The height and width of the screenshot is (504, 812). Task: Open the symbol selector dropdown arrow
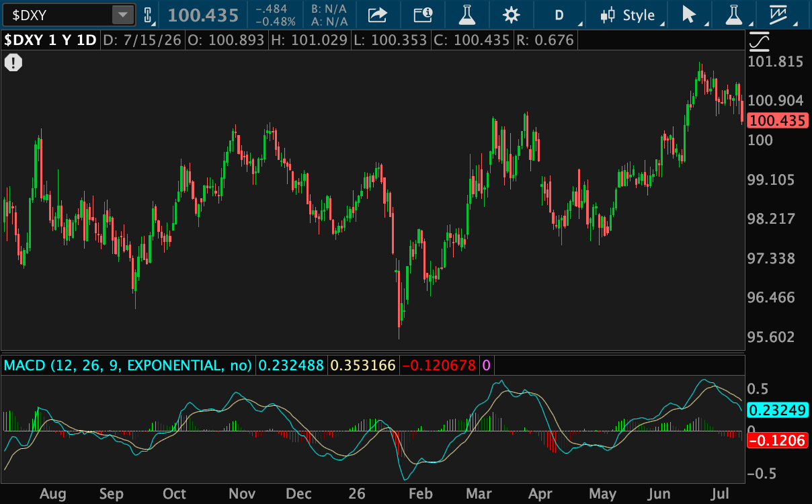coord(123,15)
